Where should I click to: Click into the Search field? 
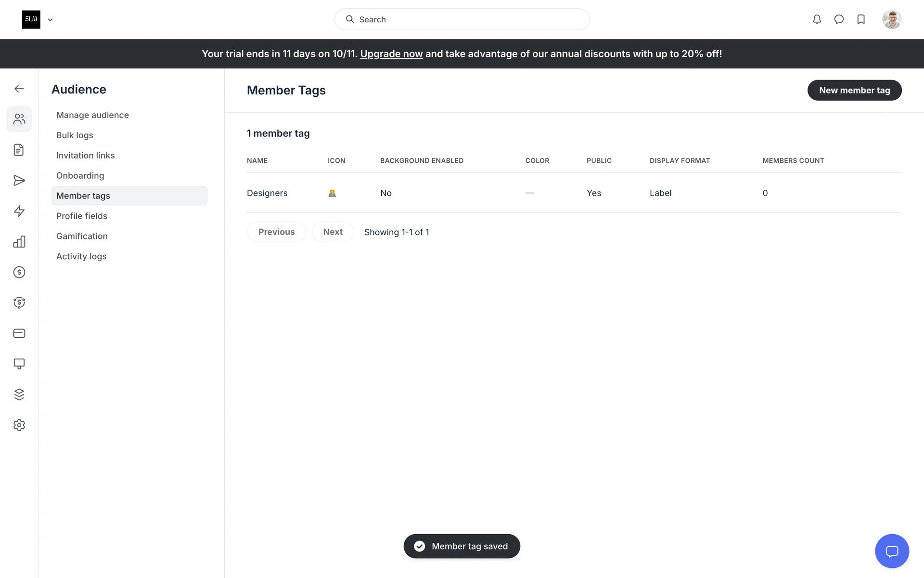pyautogui.click(x=462, y=19)
